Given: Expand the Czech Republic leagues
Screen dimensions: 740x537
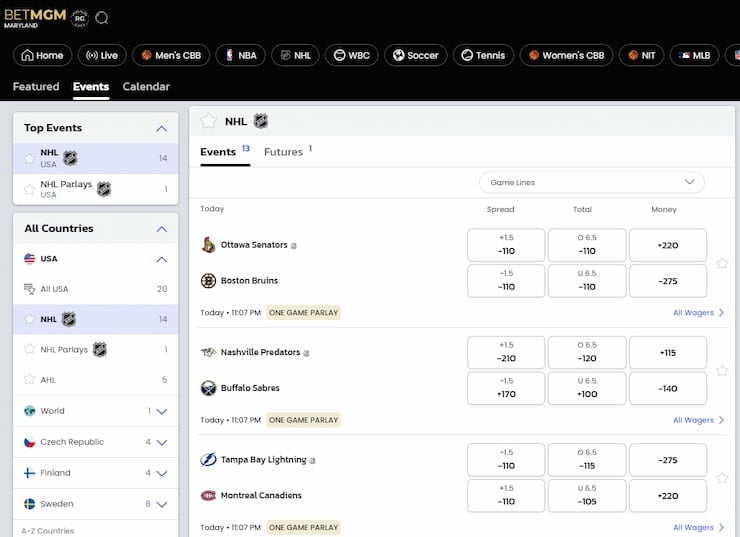Looking at the screenshot, I should (x=162, y=442).
